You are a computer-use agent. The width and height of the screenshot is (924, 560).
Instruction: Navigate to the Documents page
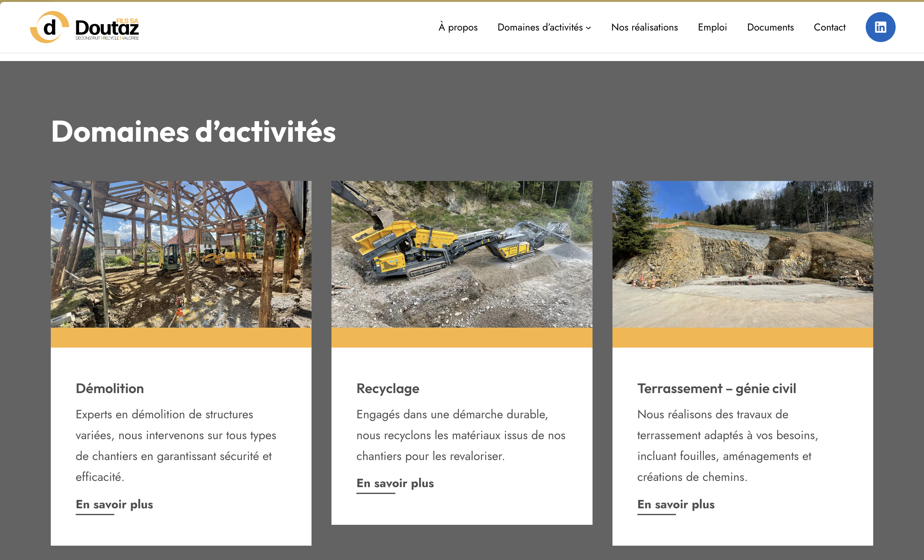click(x=770, y=27)
